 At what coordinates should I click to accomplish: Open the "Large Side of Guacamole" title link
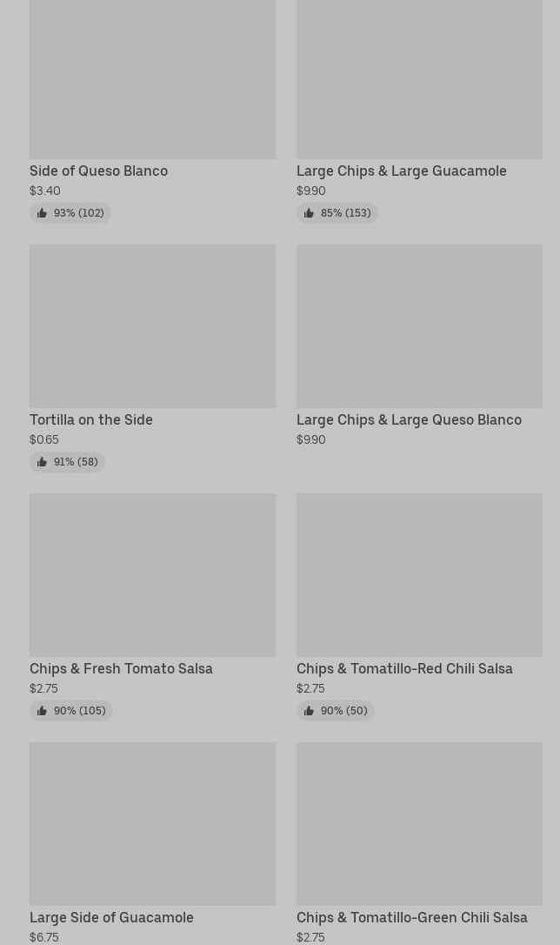(111, 918)
